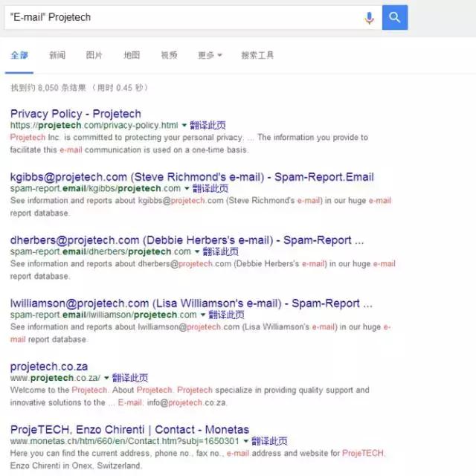The width and height of the screenshot is (476, 476).
Task: Click the blue search magnifier button
Action: (x=395, y=17)
